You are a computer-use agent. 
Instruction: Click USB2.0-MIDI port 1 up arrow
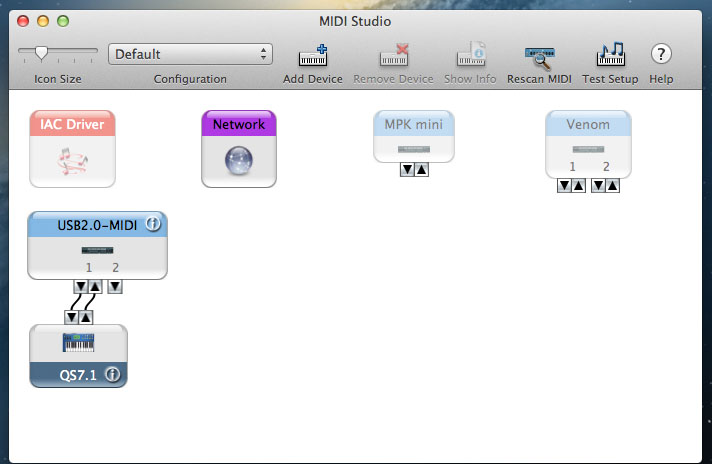click(x=95, y=287)
